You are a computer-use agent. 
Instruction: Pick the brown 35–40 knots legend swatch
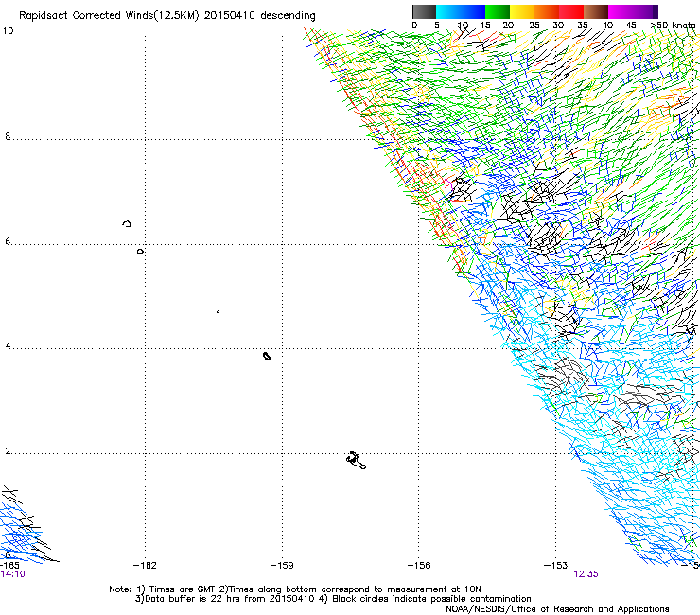coord(596,11)
